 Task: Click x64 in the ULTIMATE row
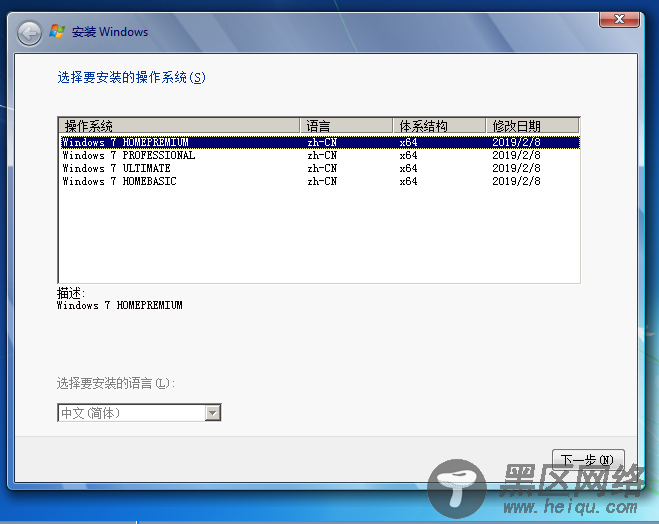pyautogui.click(x=408, y=168)
